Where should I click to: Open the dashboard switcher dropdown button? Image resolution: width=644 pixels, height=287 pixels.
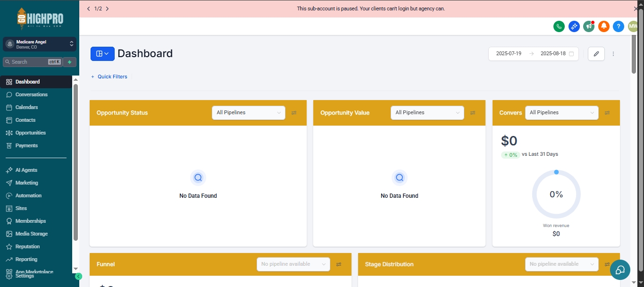[102, 54]
